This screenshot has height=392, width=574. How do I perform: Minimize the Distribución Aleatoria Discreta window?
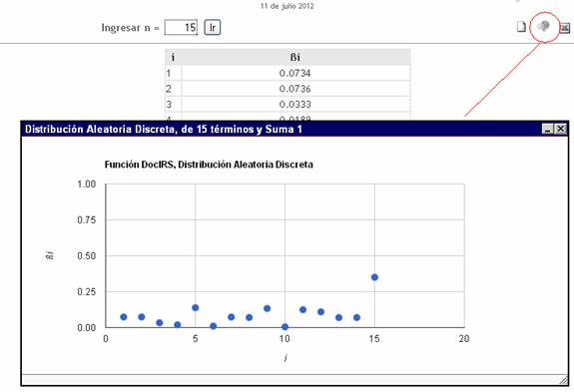click(x=548, y=129)
